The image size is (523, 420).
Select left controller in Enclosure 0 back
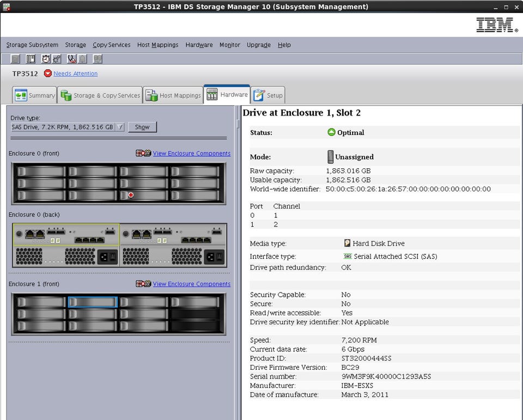65,235
